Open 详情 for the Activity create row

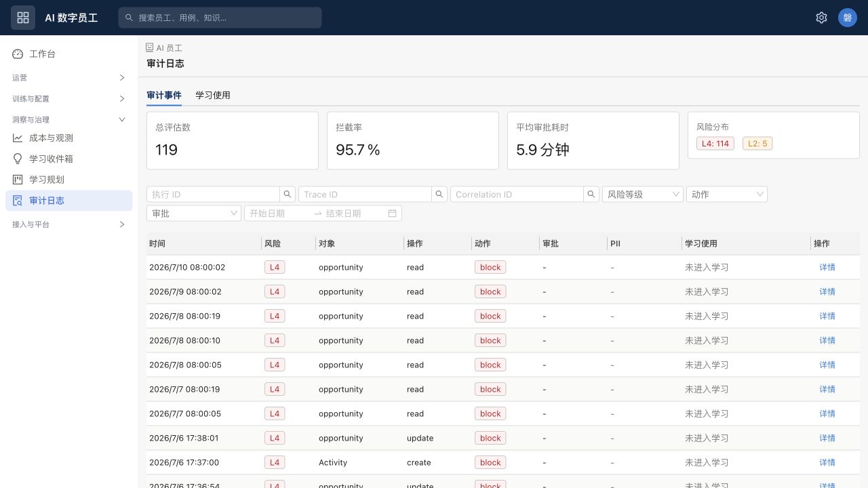click(x=827, y=463)
